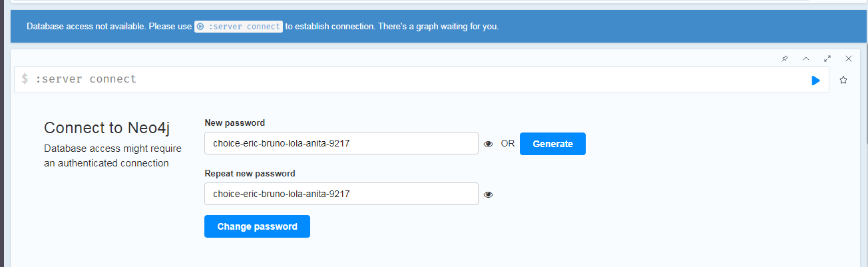The height and width of the screenshot is (267, 868).
Task: Pin the :server connect frame
Action: pyautogui.click(x=785, y=59)
